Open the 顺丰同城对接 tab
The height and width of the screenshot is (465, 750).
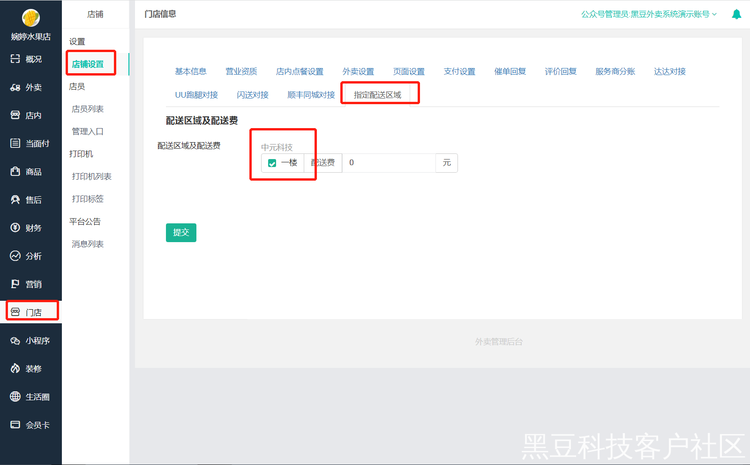310,94
